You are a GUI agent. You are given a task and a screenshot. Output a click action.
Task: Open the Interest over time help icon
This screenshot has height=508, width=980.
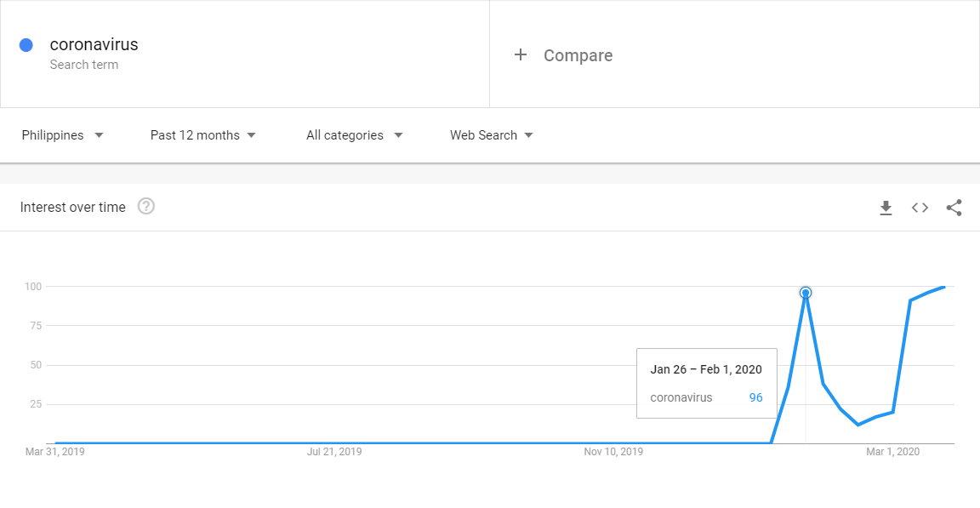(x=146, y=207)
